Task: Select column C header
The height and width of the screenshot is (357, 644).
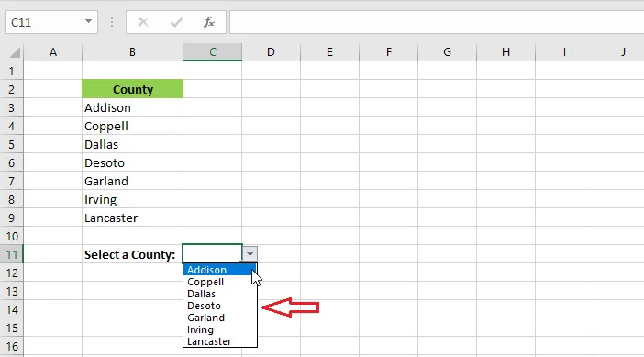Action: pos(212,52)
